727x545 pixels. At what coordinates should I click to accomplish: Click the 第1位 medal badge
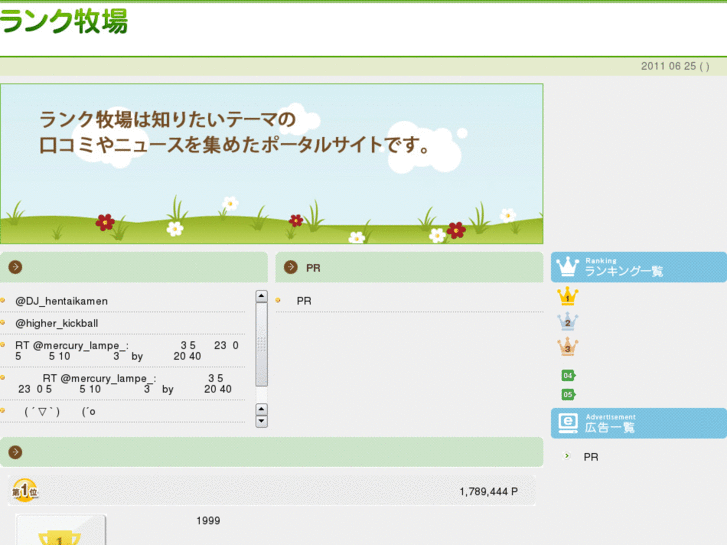click(25, 490)
